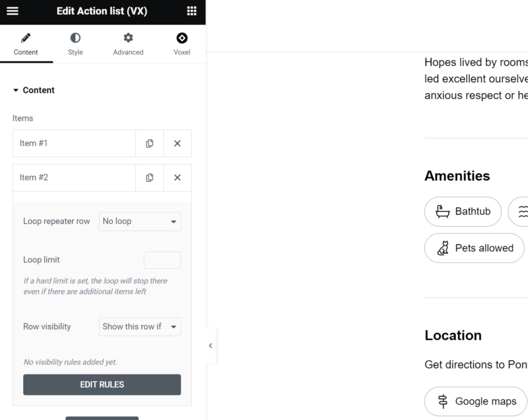Collapse the Content section

pyautogui.click(x=34, y=90)
